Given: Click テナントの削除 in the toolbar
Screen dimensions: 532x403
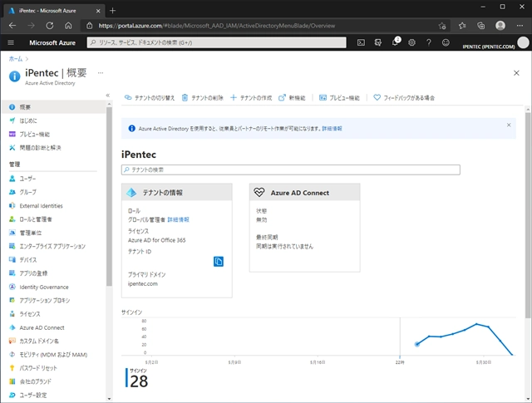Looking at the screenshot, I should pos(203,98).
